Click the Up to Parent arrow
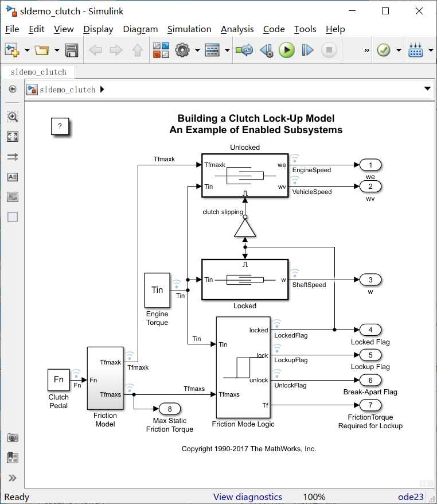 138,50
